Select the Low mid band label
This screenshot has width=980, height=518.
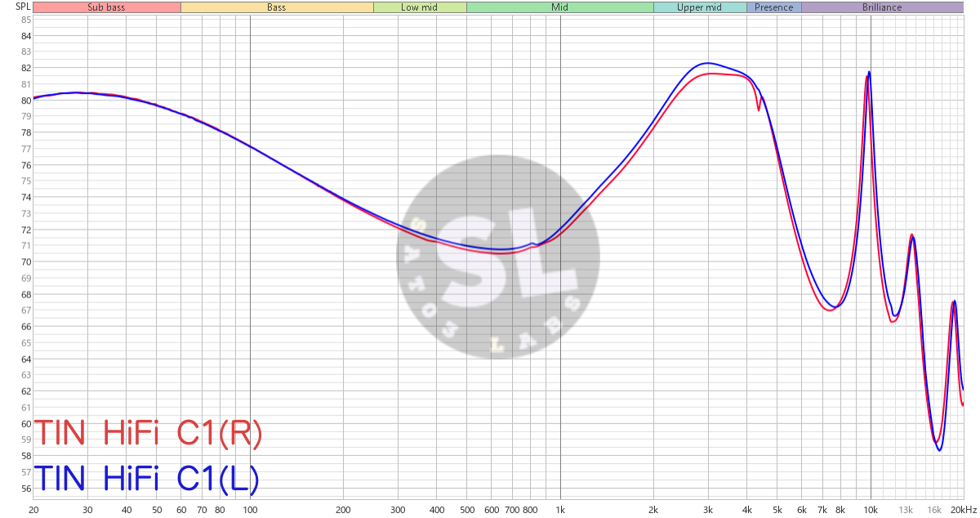[420, 7]
